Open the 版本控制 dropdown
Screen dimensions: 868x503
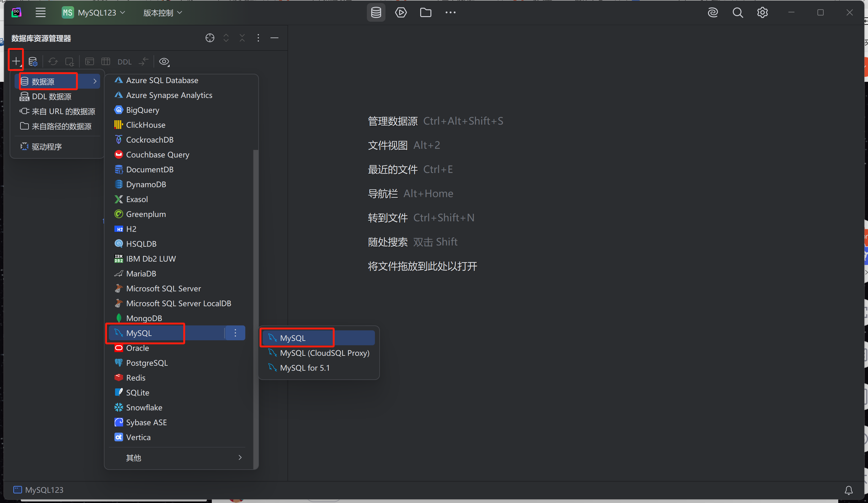[162, 13]
